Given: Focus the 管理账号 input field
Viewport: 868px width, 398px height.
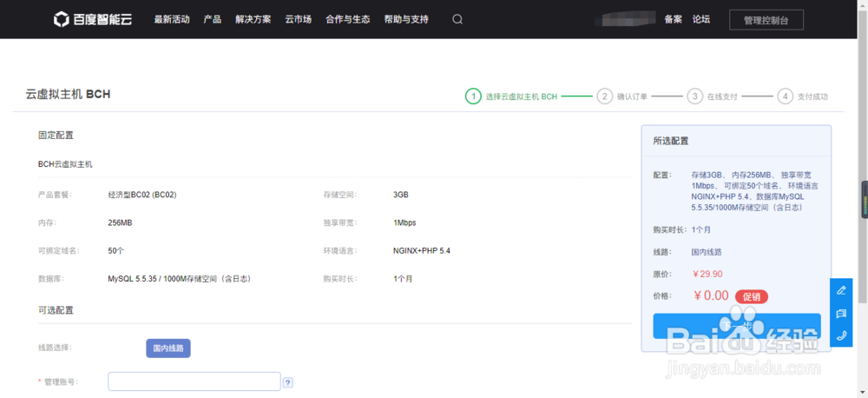Looking at the screenshot, I should (194, 381).
